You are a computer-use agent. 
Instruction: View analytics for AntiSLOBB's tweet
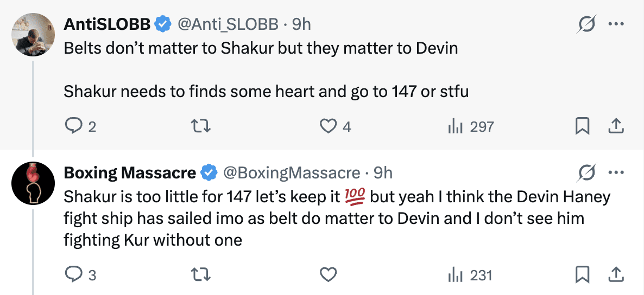(x=454, y=126)
